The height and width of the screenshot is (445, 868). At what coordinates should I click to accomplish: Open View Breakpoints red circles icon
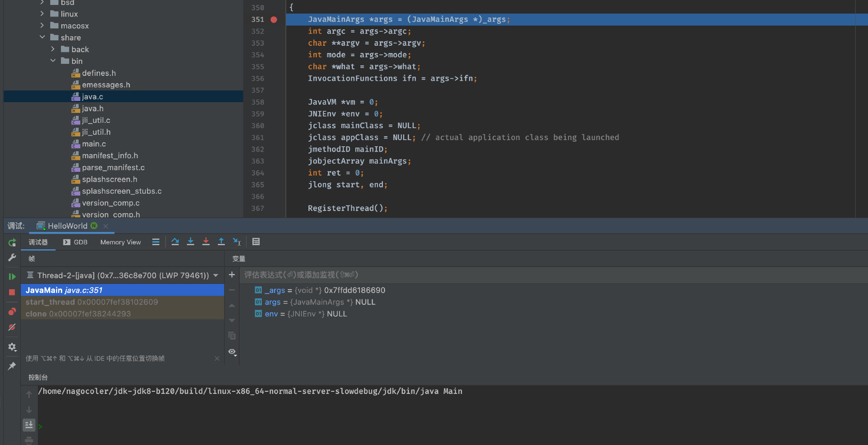click(12, 311)
